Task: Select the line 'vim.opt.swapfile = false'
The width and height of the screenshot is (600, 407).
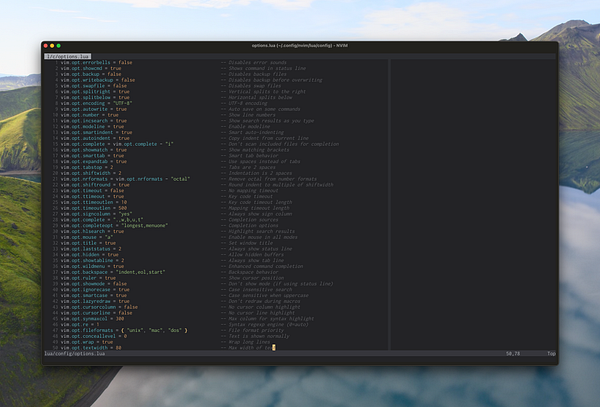Action: pyautogui.click(x=94, y=86)
